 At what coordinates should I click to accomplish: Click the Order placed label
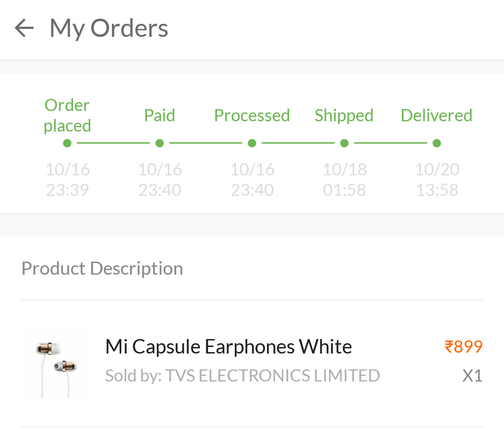point(67,115)
